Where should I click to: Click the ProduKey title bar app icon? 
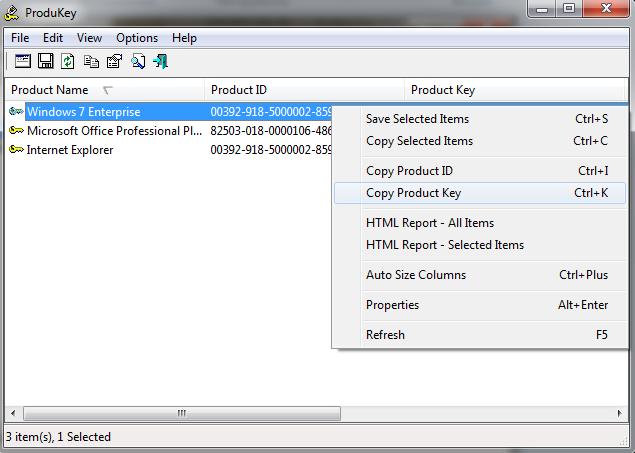(x=12, y=13)
